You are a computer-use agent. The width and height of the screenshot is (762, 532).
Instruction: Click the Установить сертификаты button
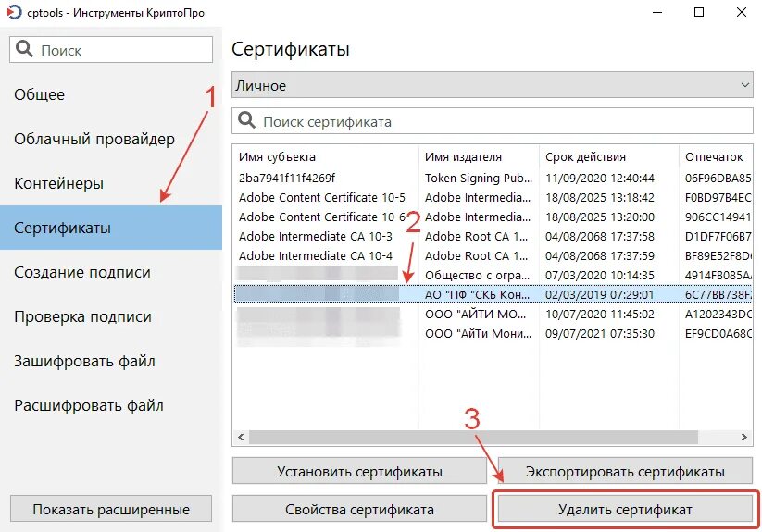[x=359, y=471]
